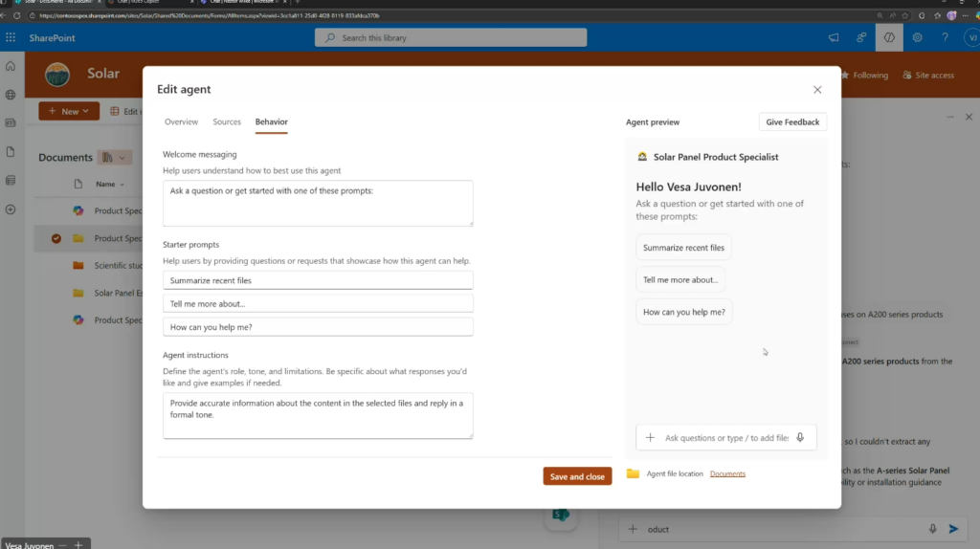980x549 pixels.
Task: Open the Documents file location link
Action: [727, 474]
